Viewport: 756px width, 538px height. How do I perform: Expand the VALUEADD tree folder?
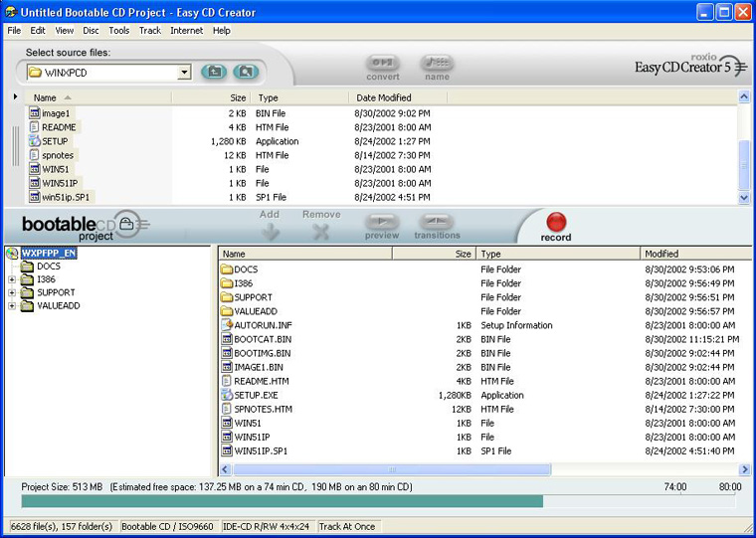pos(12,306)
